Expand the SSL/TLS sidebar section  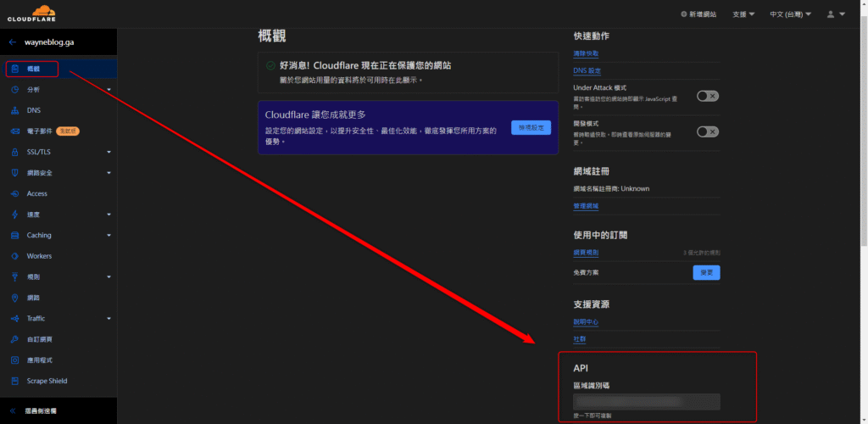pyautogui.click(x=108, y=153)
